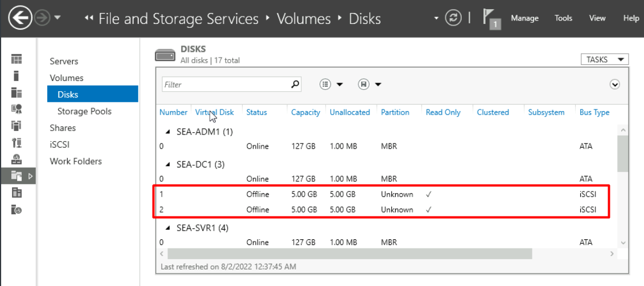
Task: Open the DNS globe role icon in sidebar
Action: (x=17, y=159)
